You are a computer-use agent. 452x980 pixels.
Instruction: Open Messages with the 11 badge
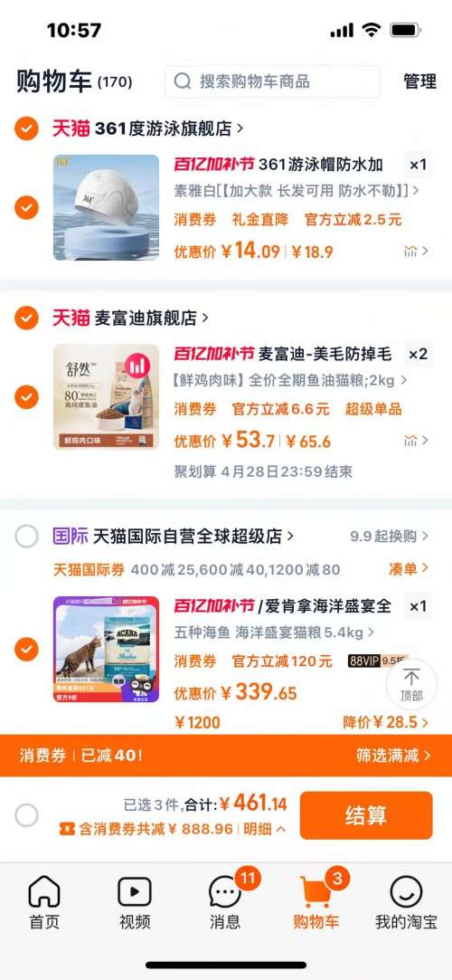pyautogui.click(x=225, y=891)
